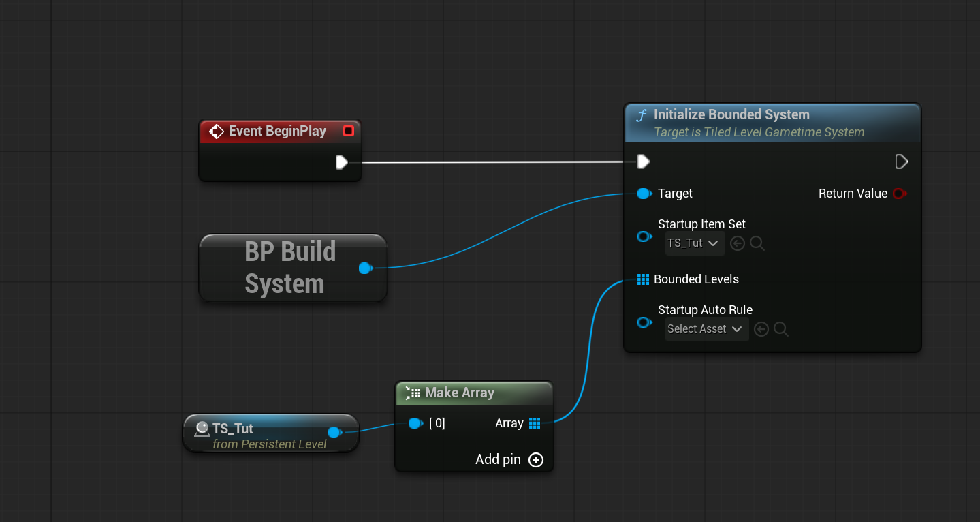Viewport: 980px width, 522px height.
Task: Click the Target input pin
Action: click(644, 194)
